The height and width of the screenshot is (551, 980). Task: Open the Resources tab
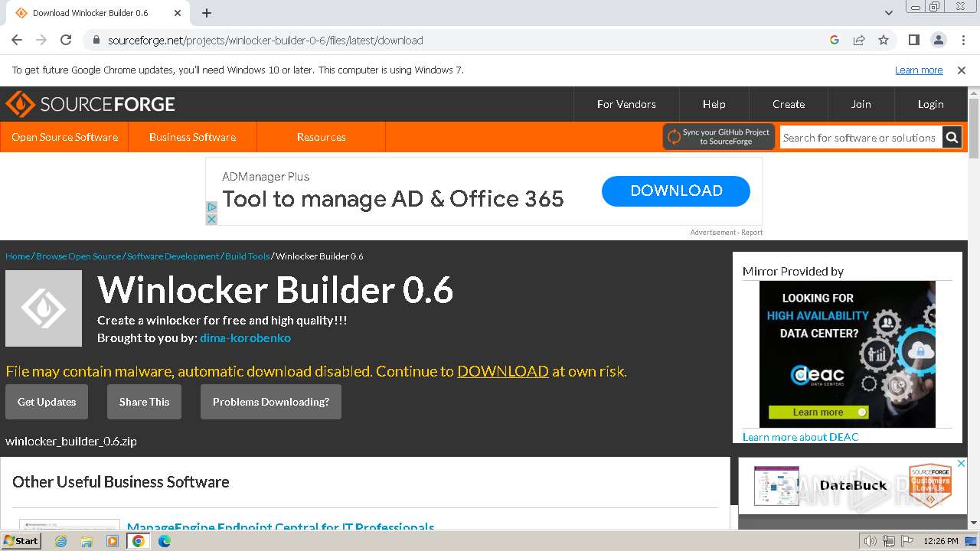pos(322,137)
